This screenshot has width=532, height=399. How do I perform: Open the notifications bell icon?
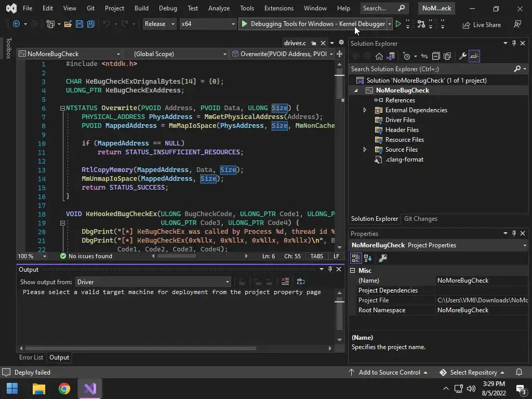point(519,372)
